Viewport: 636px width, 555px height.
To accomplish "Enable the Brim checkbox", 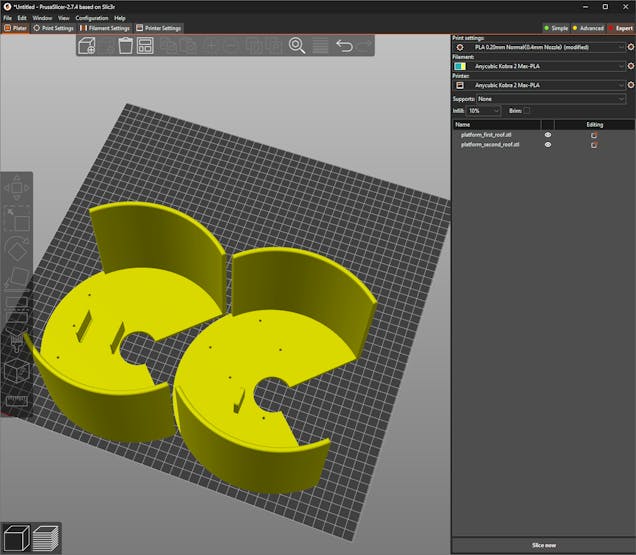I will pyautogui.click(x=527, y=111).
